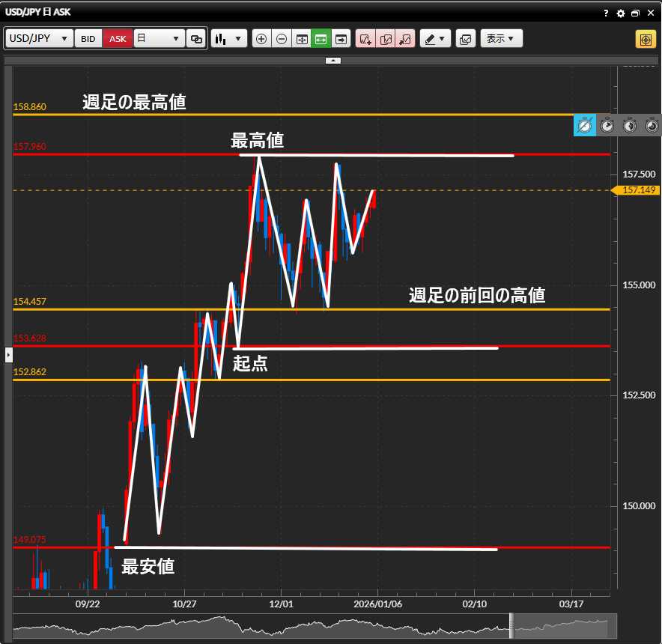Switch price display to BID
The height and width of the screenshot is (644, 662).
click(88, 39)
